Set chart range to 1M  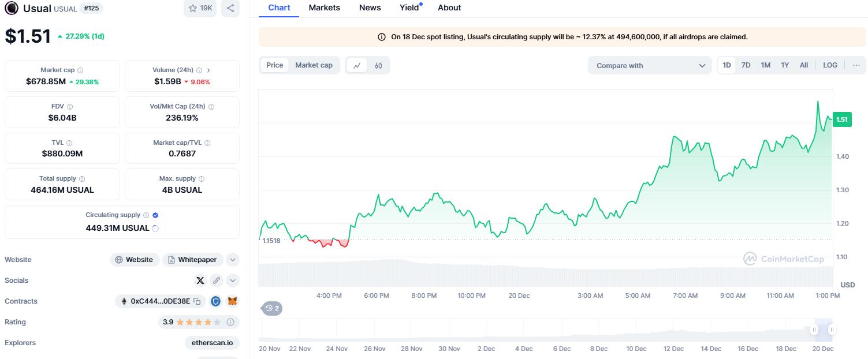click(766, 65)
